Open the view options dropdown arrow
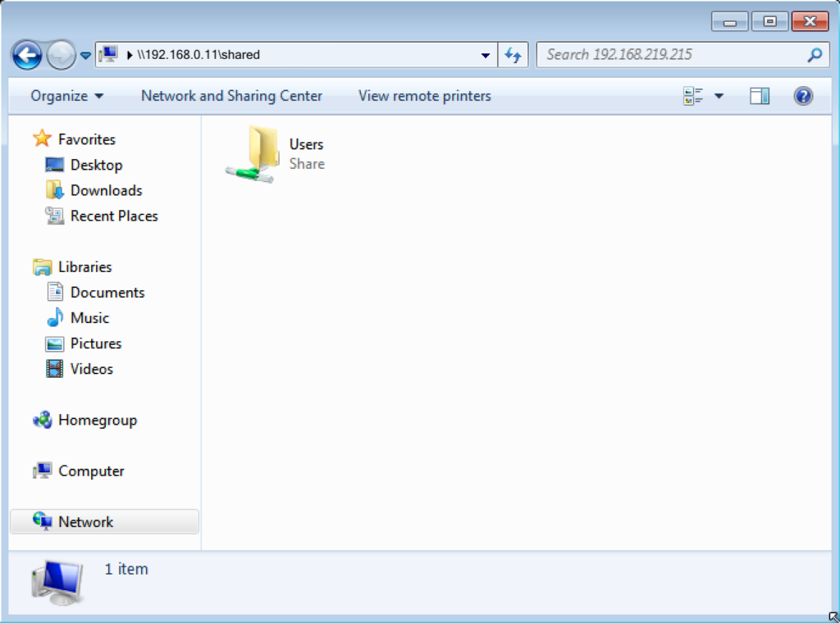Image resolution: width=840 pixels, height=623 pixels. 719,97
